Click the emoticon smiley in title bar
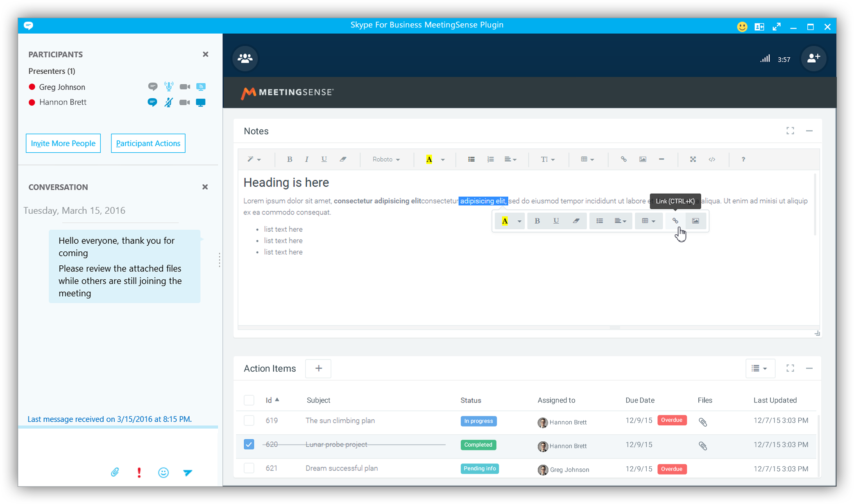The image size is (854, 504). (742, 27)
